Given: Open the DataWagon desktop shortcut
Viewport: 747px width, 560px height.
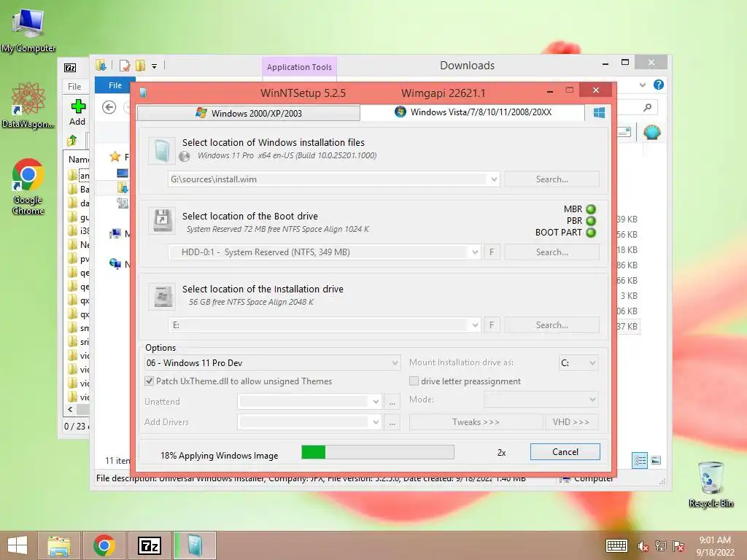Looking at the screenshot, I should click(28, 105).
